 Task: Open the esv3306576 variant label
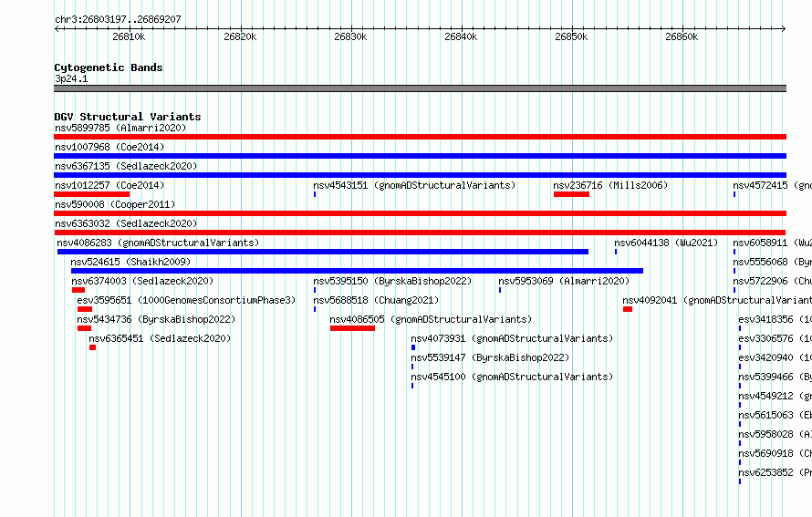tap(776, 338)
